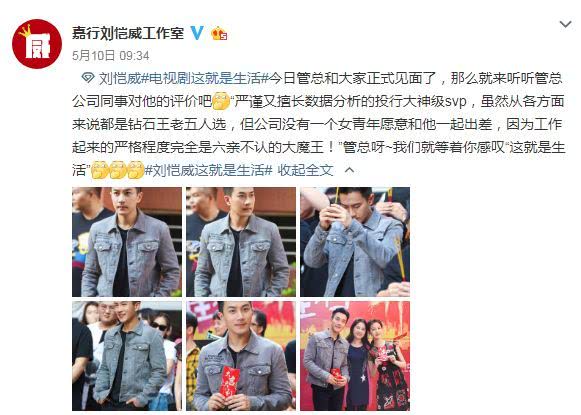Click the up arrow beside 收起全文
This screenshot has width=581, height=415.
point(349,170)
